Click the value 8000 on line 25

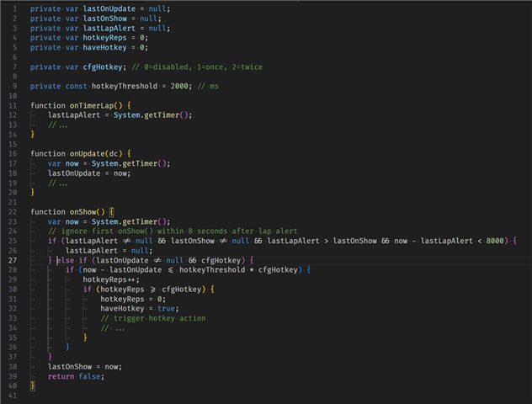(495, 241)
